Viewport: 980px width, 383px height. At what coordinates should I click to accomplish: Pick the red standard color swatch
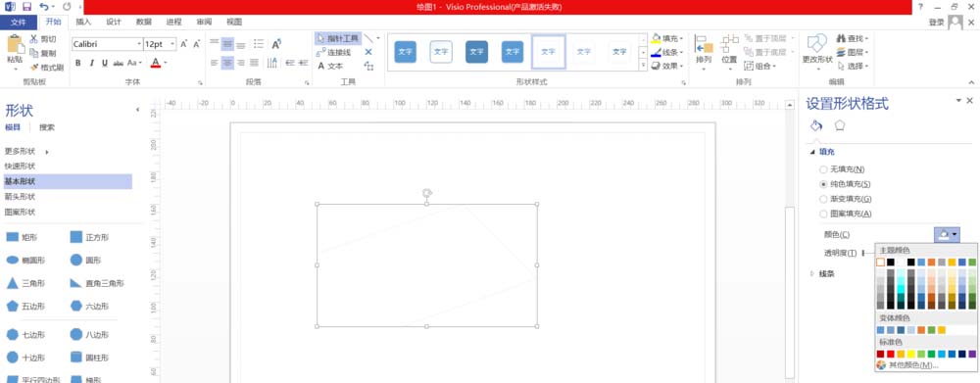point(891,355)
